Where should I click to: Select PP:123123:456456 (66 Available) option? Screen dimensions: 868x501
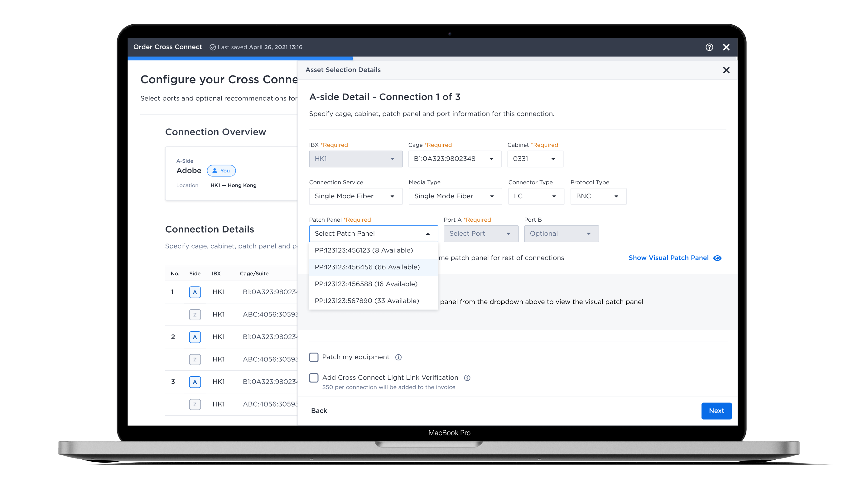click(367, 267)
